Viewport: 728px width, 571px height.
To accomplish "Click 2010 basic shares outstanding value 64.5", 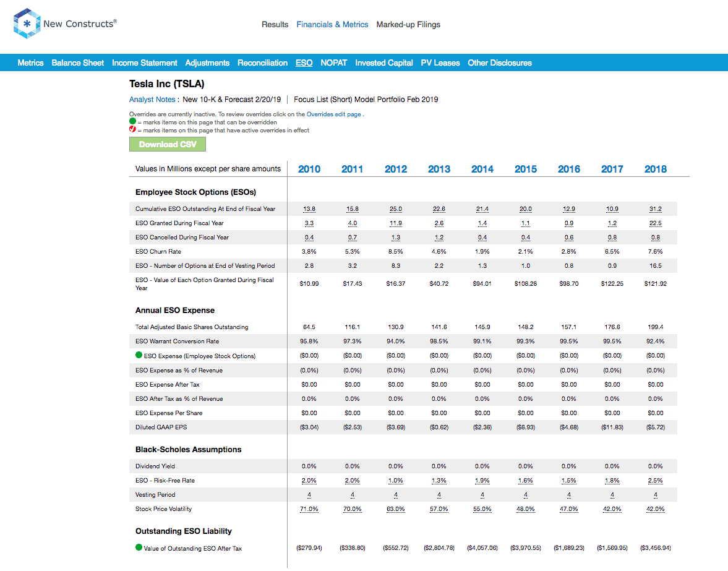I will [309, 327].
